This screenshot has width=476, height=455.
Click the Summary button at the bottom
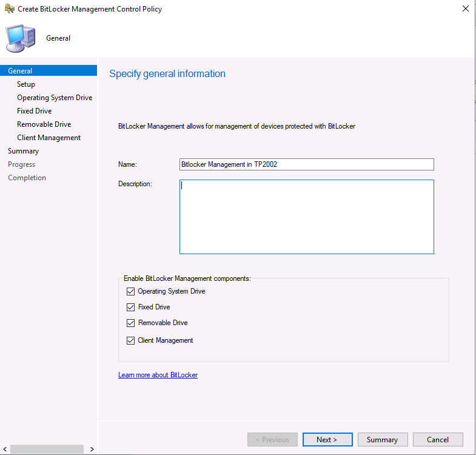tap(383, 439)
